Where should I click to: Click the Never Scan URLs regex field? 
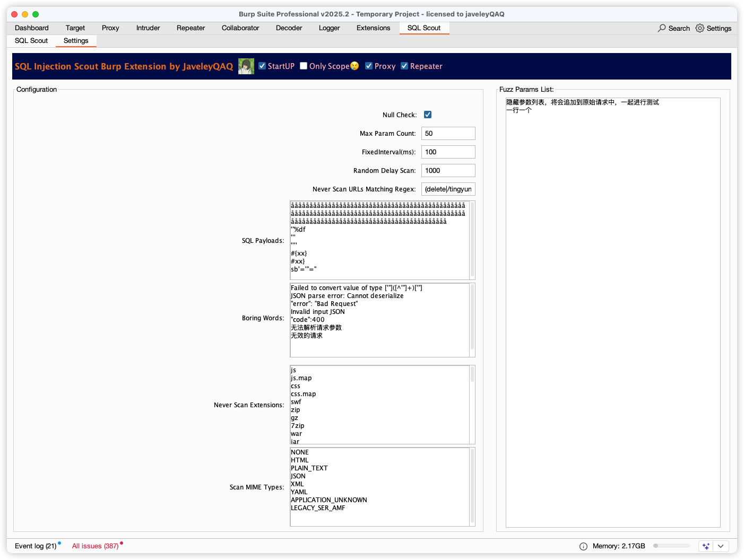click(448, 189)
